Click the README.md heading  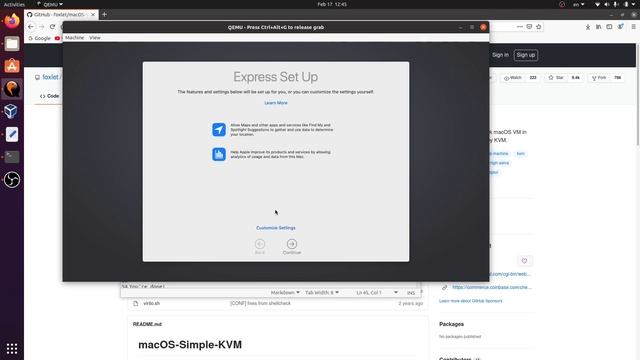(147, 324)
